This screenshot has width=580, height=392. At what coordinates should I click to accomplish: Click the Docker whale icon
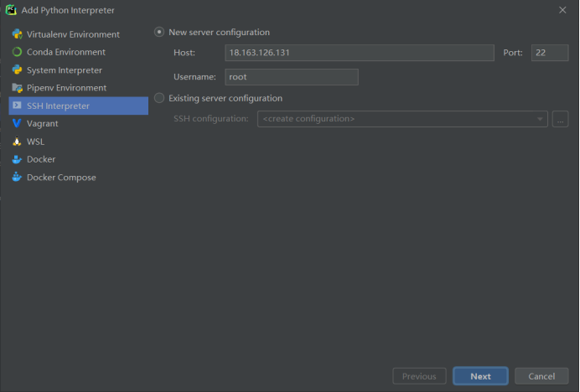click(x=17, y=159)
